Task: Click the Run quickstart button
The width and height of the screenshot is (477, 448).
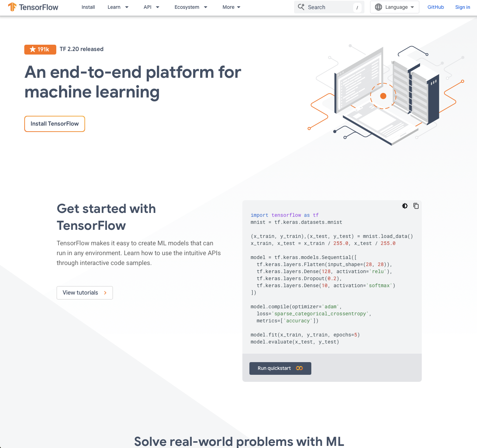Action: [x=280, y=368]
